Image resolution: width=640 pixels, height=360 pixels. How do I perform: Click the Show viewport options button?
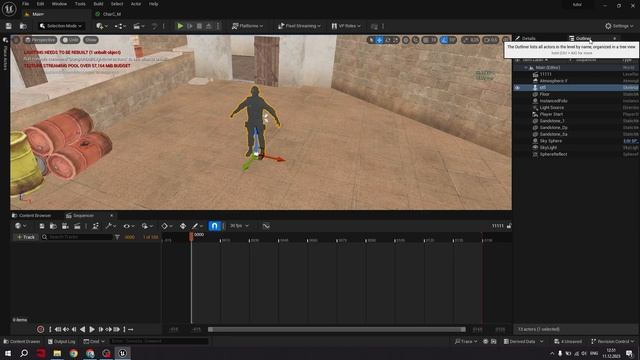pos(91,40)
